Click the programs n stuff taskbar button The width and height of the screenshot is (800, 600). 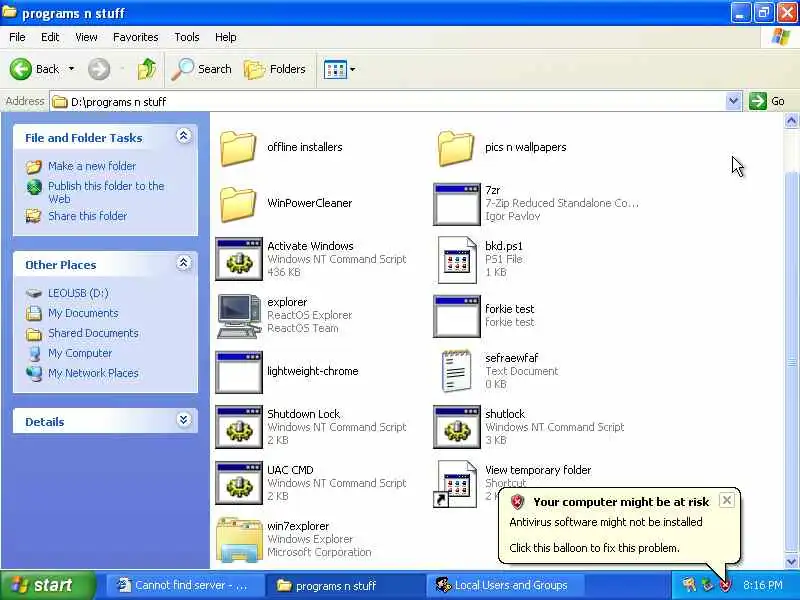(344, 585)
